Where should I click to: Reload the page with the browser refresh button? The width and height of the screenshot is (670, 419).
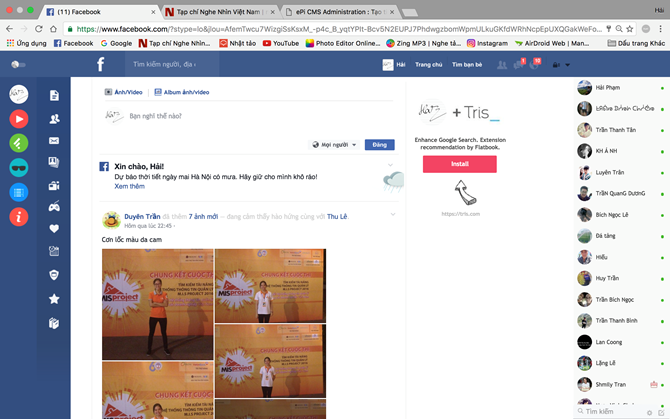point(38,29)
